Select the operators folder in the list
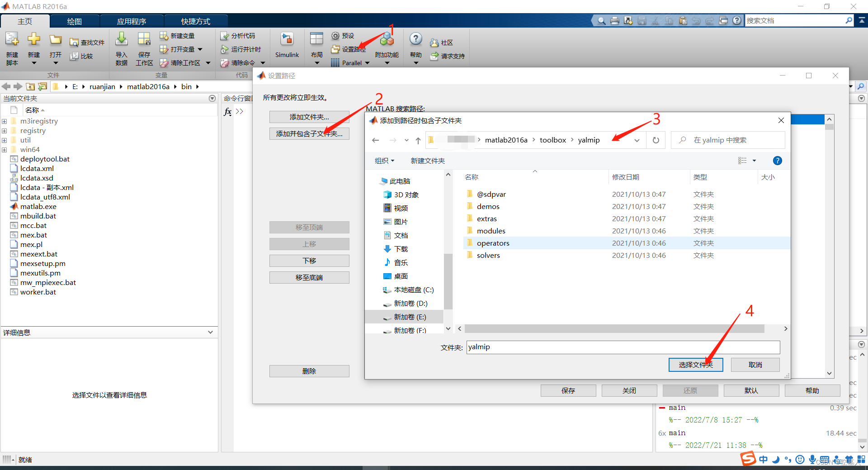 627,243
